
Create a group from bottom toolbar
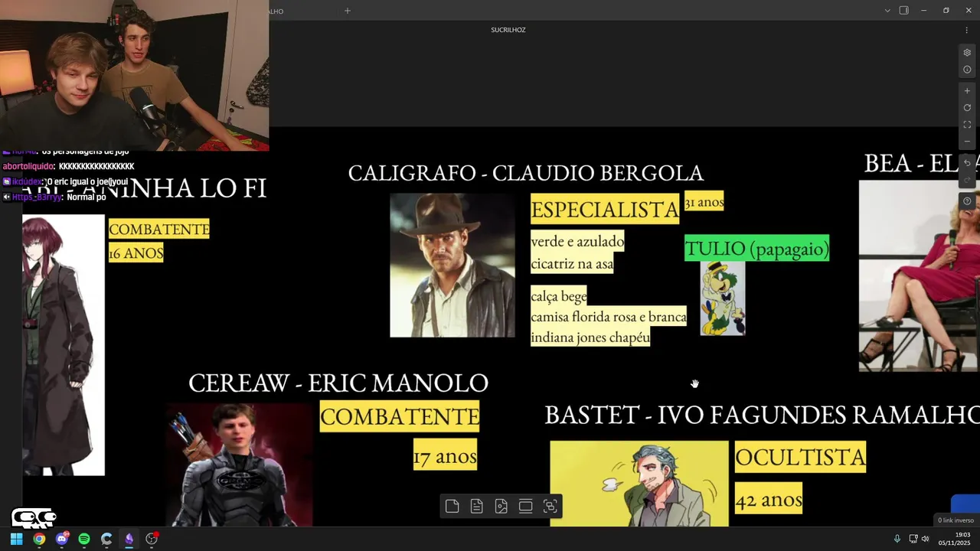point(550,506)
